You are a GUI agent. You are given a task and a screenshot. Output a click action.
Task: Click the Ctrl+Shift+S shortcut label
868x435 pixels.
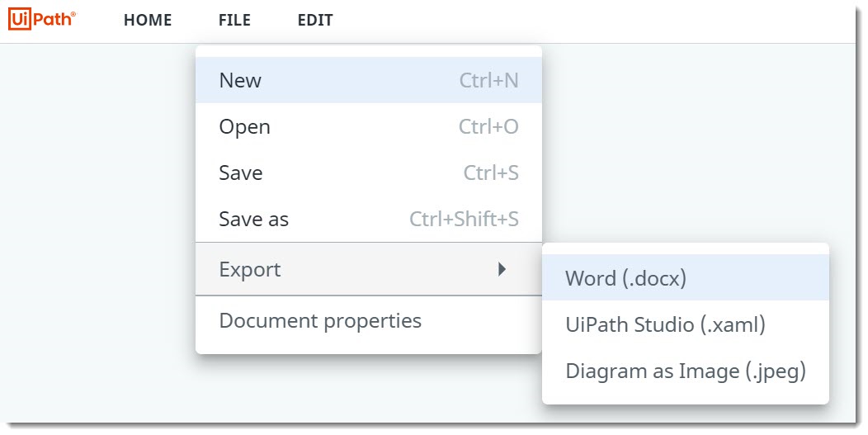click(x=464, y=219)
